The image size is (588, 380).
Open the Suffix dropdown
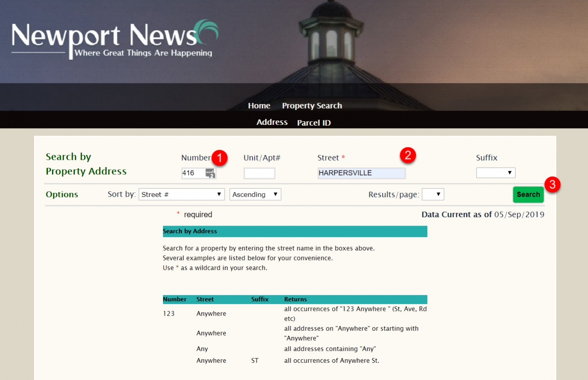point(495,172)
